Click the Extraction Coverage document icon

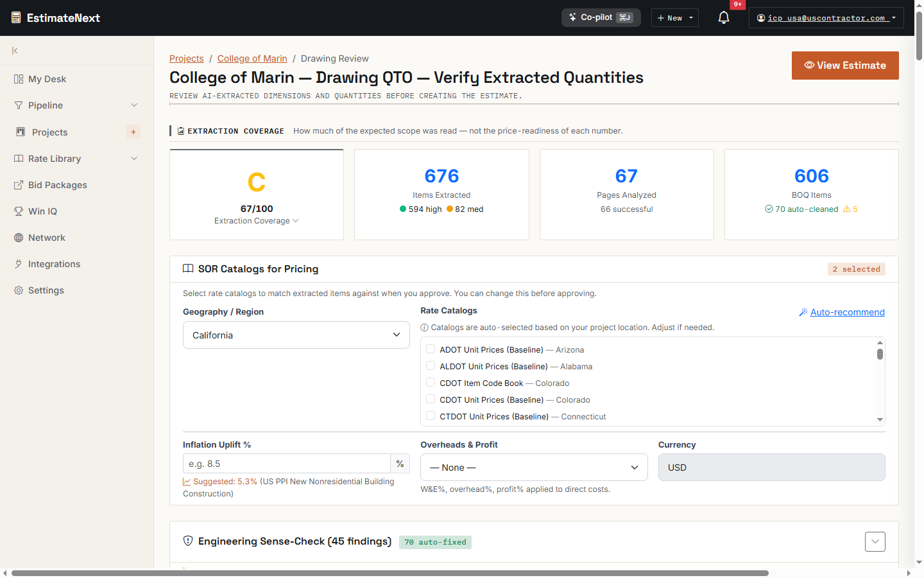(x=181, y=131)
